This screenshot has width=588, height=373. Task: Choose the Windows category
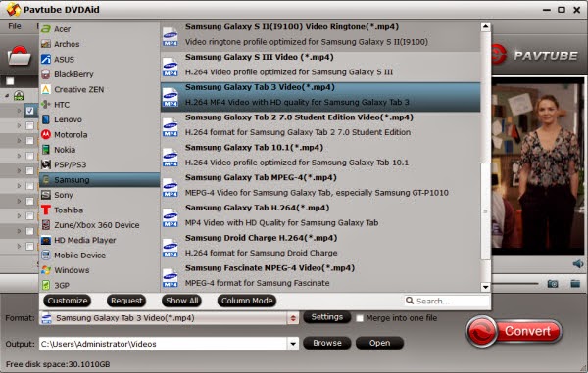pyautogui.click(x=99, y=270)
